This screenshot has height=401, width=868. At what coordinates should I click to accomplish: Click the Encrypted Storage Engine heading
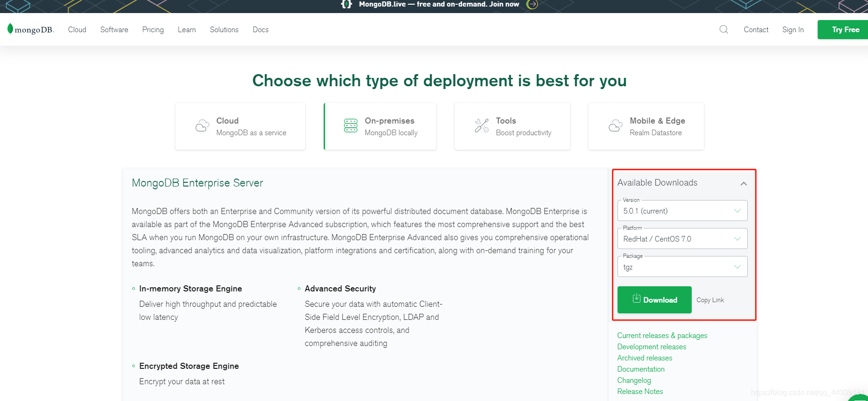pyautogui.click(x=189, y=366)
